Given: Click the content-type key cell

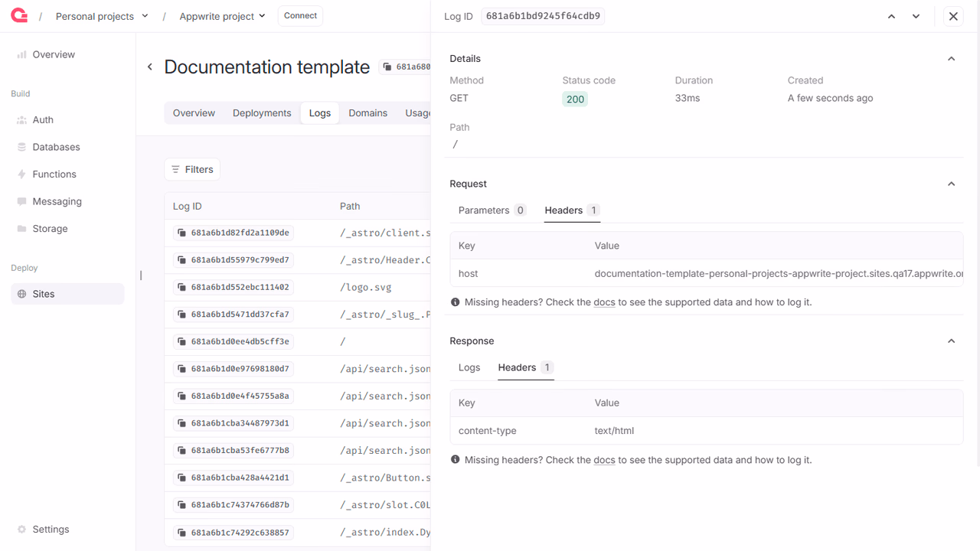Looking at the screenshot, I should (x=487, y=431).
